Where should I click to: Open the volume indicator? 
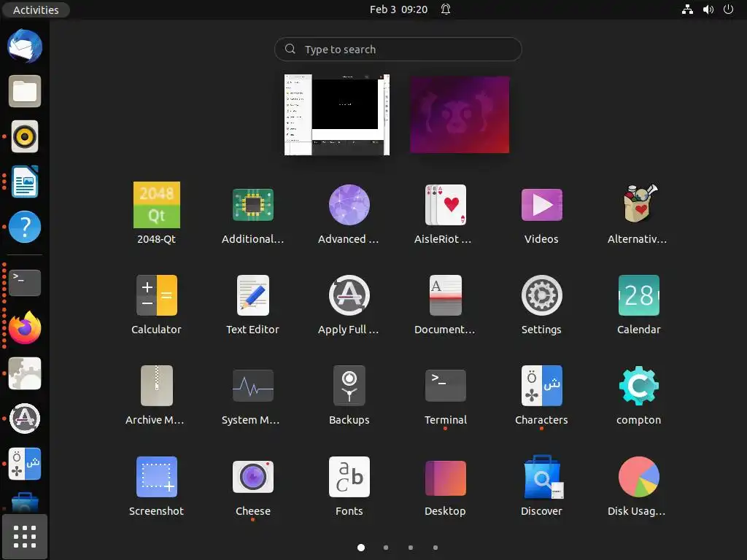708,9
